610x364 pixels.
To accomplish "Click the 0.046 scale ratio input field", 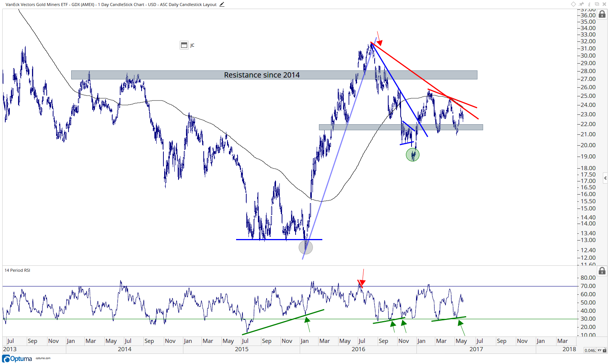I will click(x=590, y=350).
